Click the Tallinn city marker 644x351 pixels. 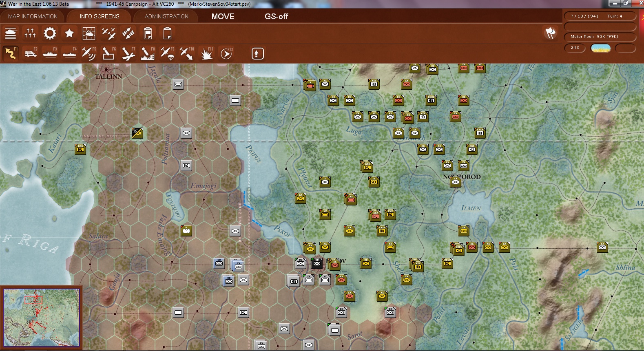tap(106, 70)
